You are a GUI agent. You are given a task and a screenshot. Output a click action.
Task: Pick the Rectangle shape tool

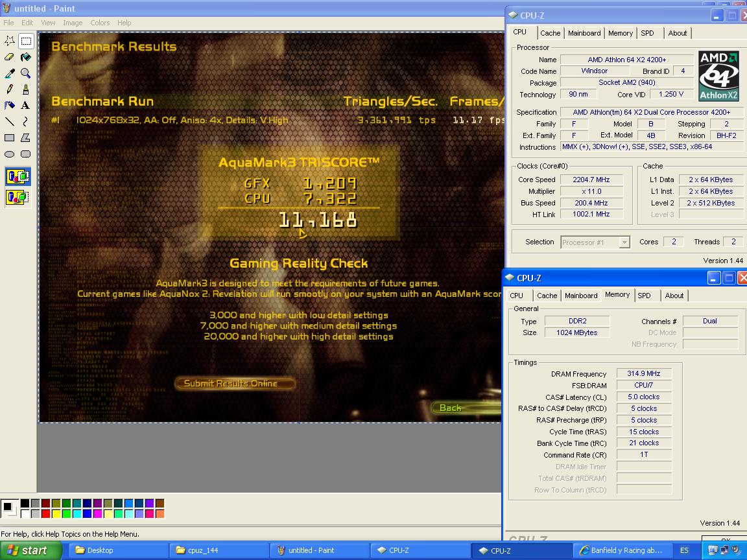pos(10,137)
